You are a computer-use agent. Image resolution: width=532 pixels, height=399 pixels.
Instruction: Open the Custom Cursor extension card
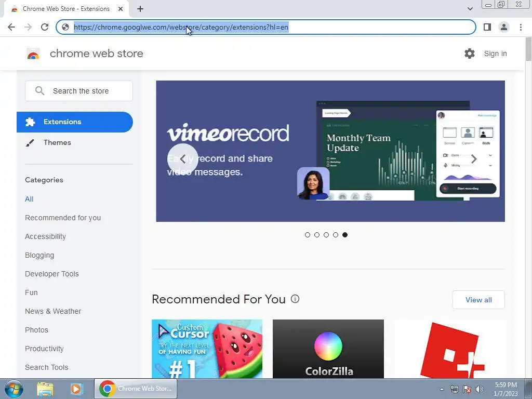tap(207, 349)
